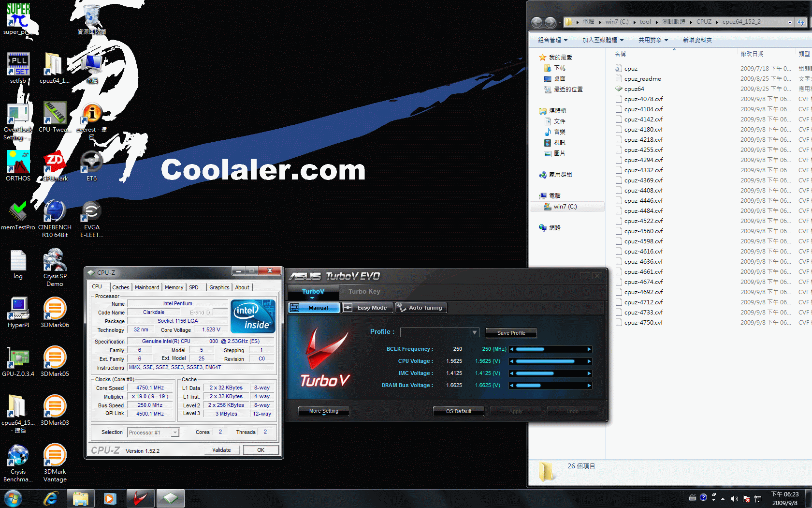Image resolution: width=812 pixels, height=508 pixels.
Task: Switch to the Turbo Key tab
Action: point(364,292)
